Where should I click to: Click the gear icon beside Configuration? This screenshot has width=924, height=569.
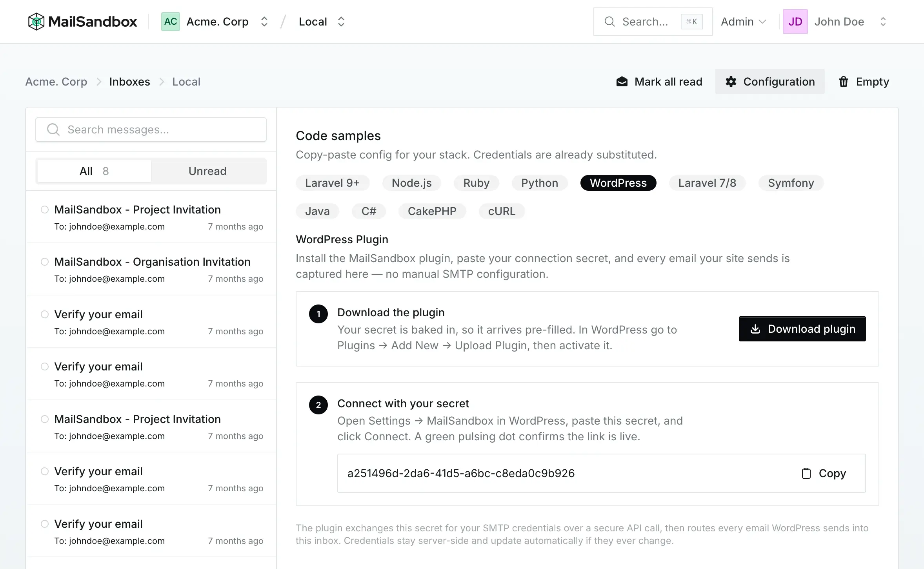[x=731, y=82]
